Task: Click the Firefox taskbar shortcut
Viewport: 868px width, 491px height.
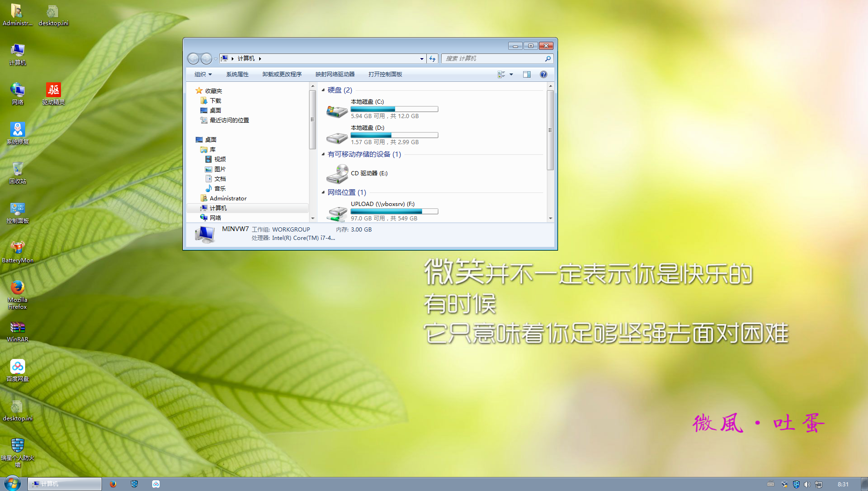Action: 113,484
